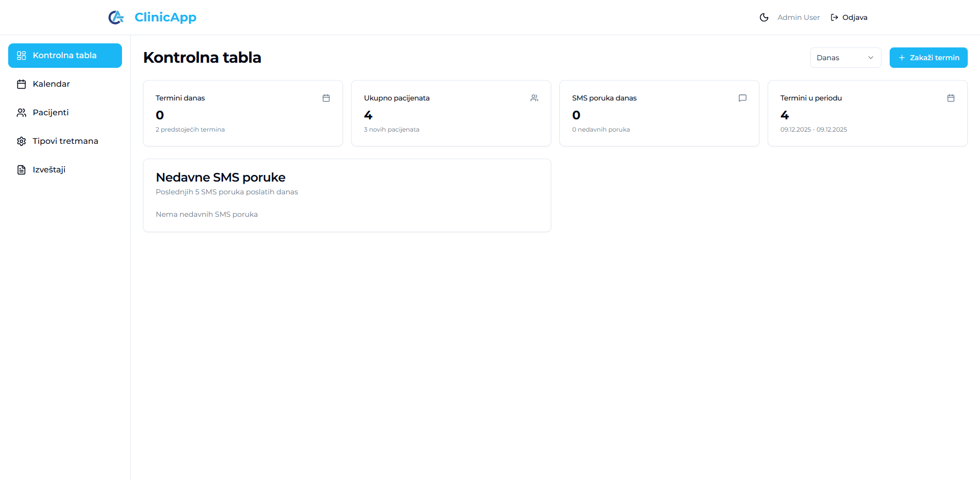Click the Nedavne SMS poruke panel heading
This screenshot has height=482, width=980.
click(x=220, y=177)
